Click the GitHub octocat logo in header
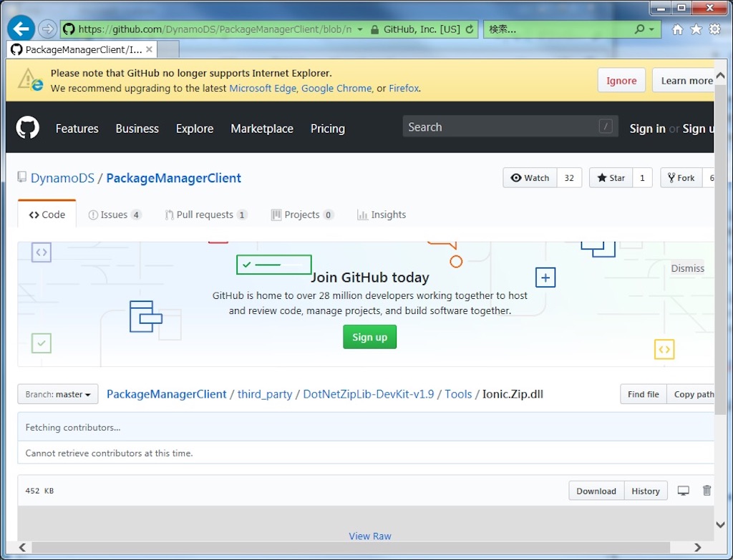The width and height of the screenshot is (733, 560). tap(28, 127)
